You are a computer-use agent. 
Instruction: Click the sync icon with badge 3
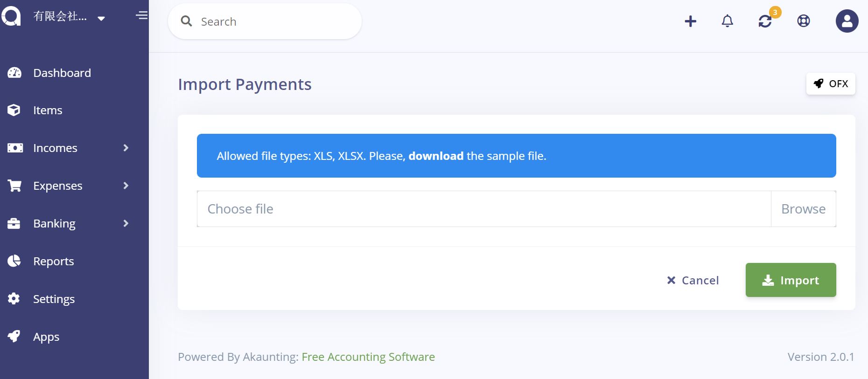[765, 21]
